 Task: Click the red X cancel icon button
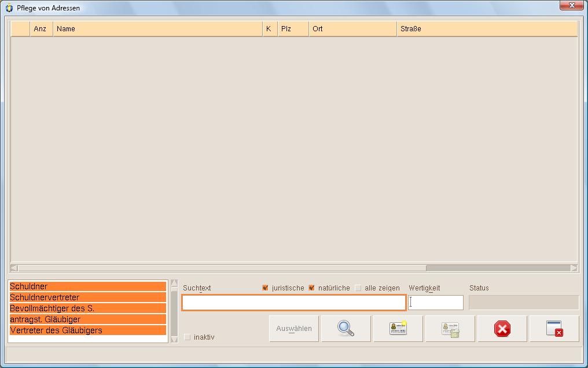502,329
